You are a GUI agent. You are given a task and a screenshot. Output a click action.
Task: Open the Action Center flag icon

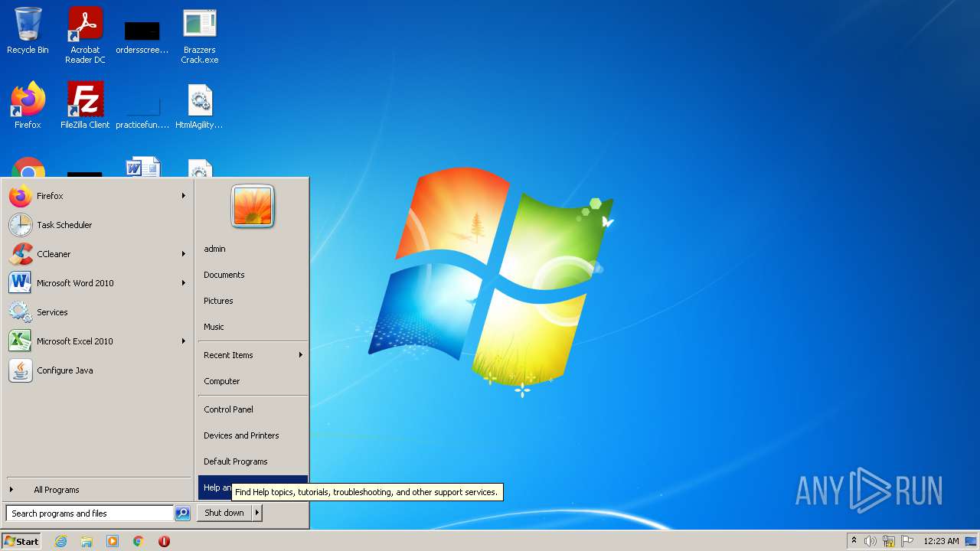[x=907, y=541]
